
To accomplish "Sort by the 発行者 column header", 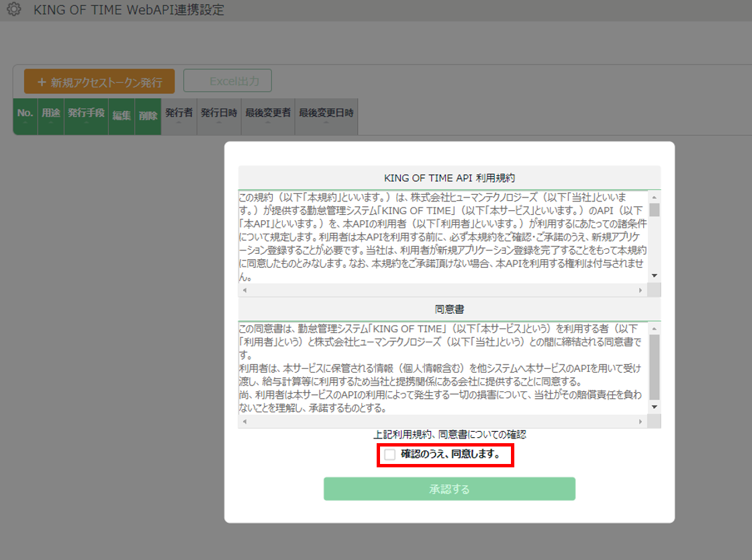I will pos(179,117).
